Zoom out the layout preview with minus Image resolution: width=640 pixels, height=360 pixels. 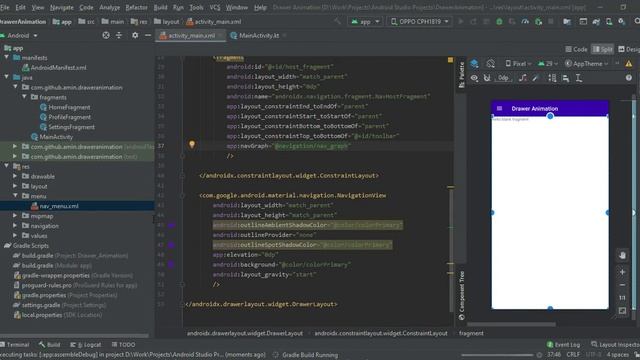click(622, 285)
